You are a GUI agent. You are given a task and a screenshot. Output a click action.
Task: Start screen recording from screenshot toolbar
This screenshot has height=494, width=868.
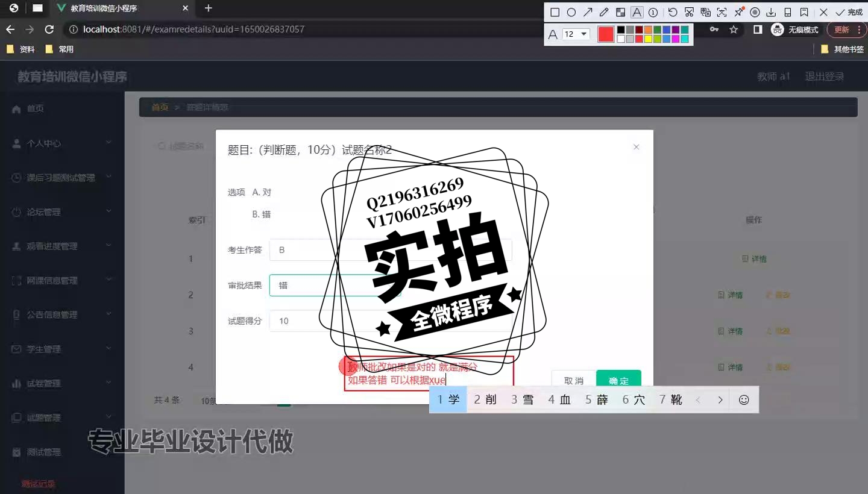coord(755,12)
